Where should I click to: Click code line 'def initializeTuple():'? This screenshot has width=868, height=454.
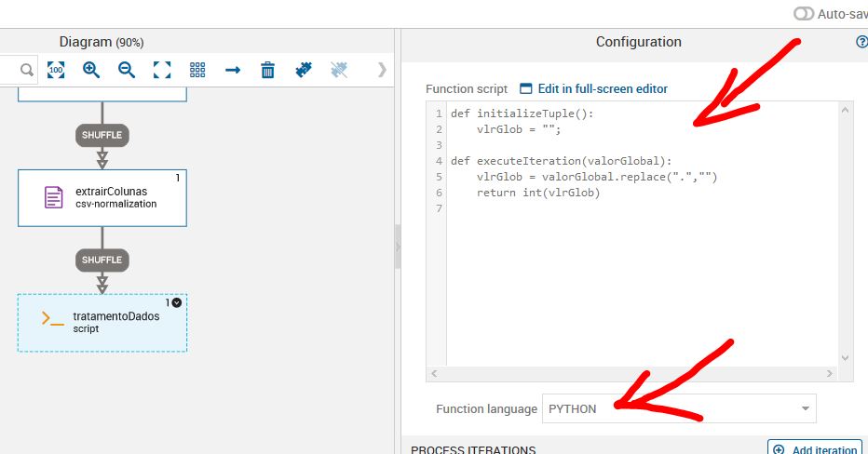pos(522,113)
